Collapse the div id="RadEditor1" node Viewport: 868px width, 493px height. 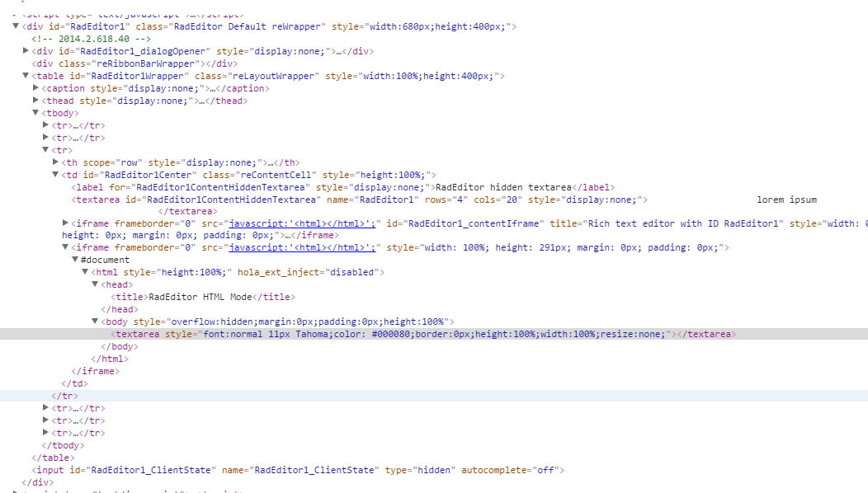click(x=16, y=26)
